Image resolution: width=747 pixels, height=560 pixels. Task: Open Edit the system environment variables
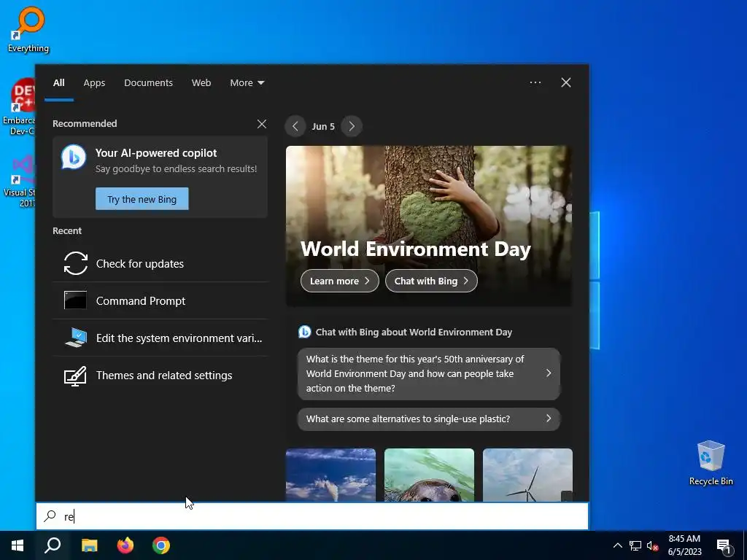tap(160, 338)
